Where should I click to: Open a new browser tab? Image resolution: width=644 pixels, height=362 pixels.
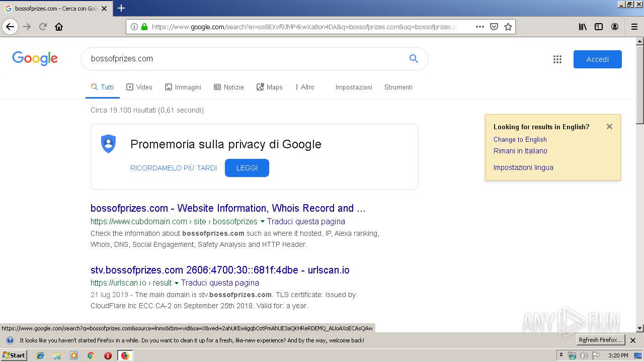pos(121,8)
